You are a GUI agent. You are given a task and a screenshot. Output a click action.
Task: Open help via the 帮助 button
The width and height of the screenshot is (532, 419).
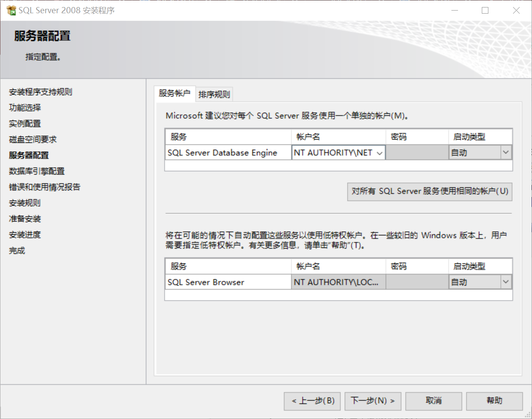click(494, 401)
